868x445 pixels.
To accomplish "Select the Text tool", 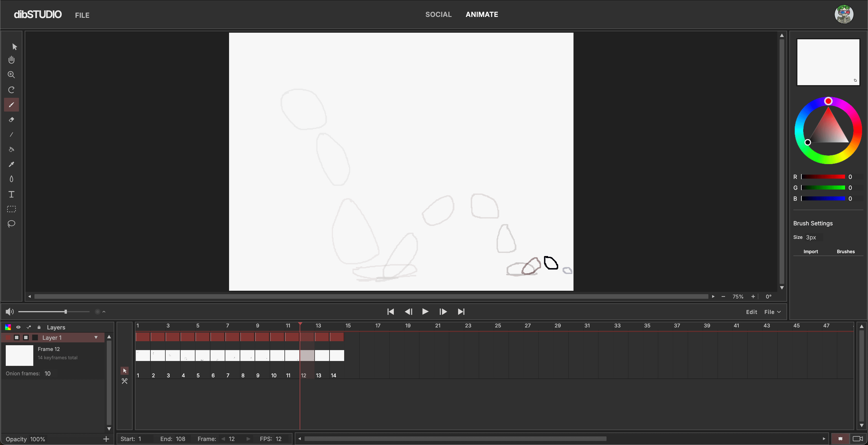I will tap(11, 194).
